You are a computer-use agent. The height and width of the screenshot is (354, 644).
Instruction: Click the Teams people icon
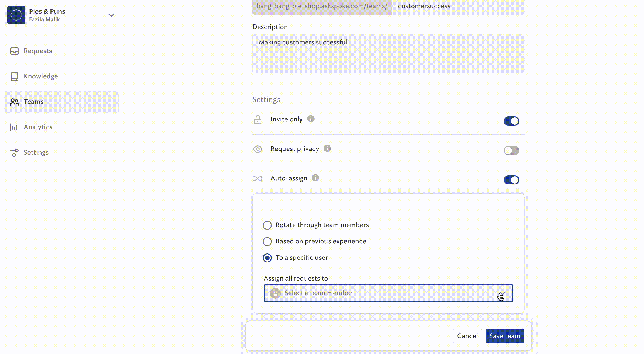[x=15, y=102]
